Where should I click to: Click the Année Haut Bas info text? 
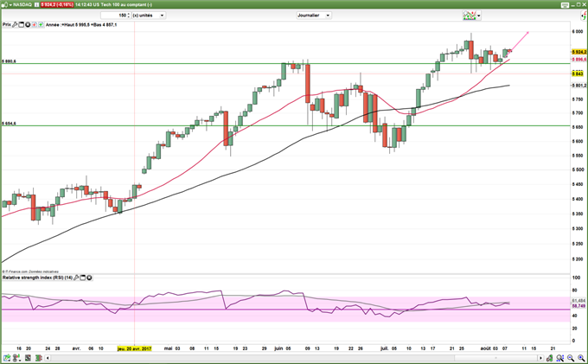81,24
